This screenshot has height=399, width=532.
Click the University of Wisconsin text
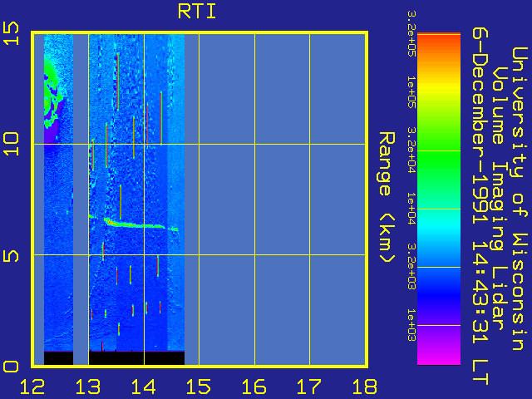click(519, 199)
